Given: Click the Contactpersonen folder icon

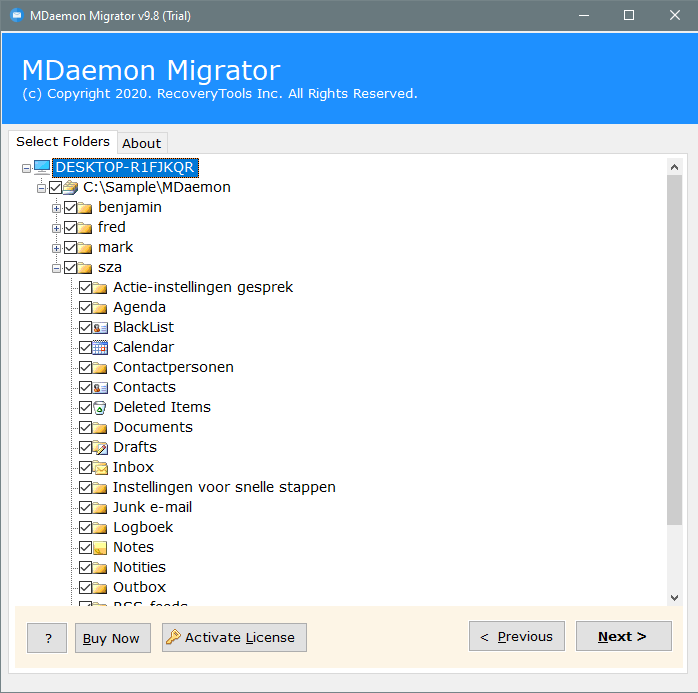Looking at the screenshot, I should coord(100,368).
